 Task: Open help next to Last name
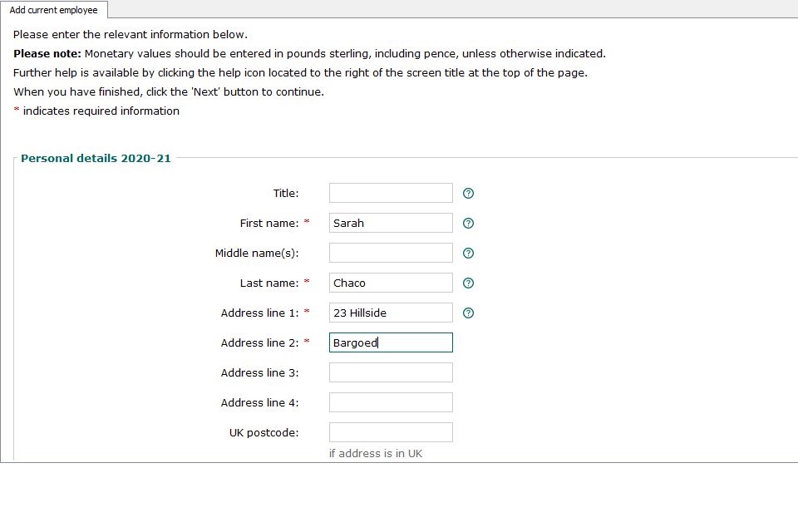click(468, 283)
